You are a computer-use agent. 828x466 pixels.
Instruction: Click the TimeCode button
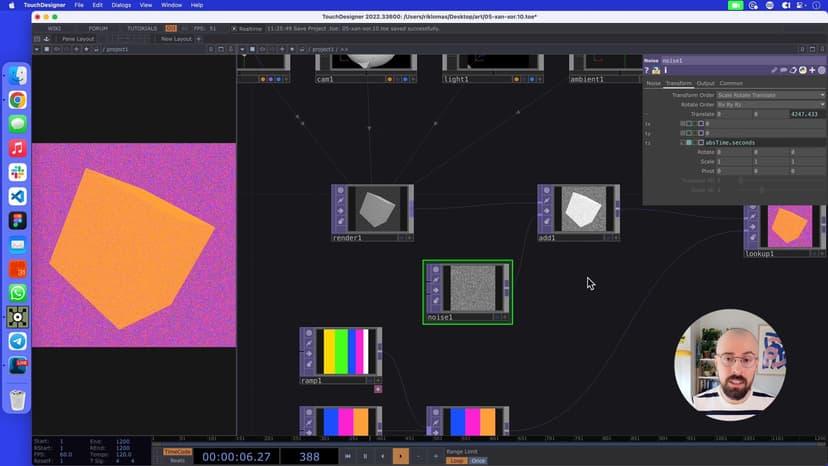pos(177,451)
